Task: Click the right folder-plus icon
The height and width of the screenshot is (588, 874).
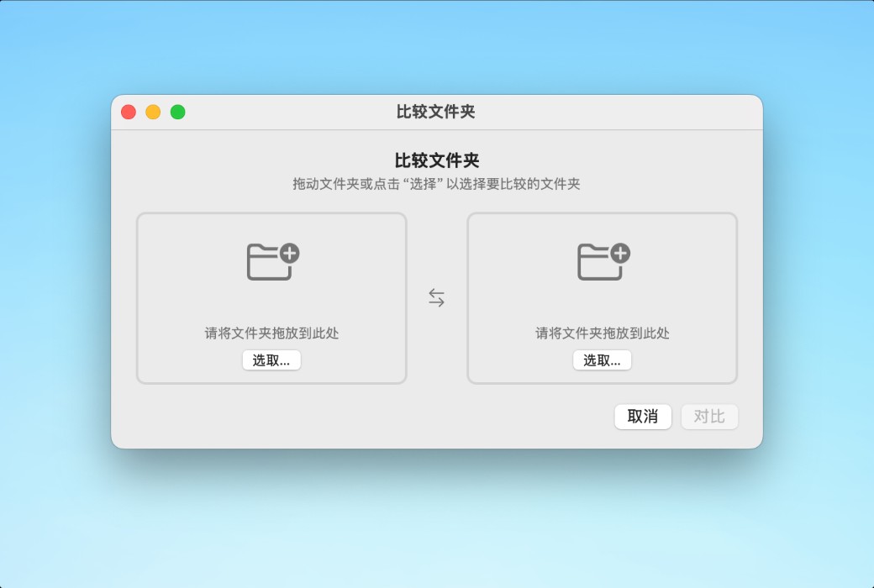Action: click(x=603, y=261)
